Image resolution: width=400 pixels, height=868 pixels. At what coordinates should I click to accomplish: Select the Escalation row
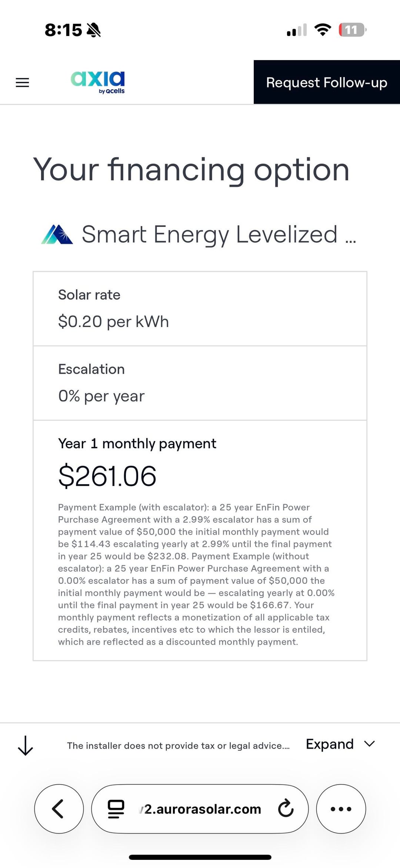pos(200,383)
